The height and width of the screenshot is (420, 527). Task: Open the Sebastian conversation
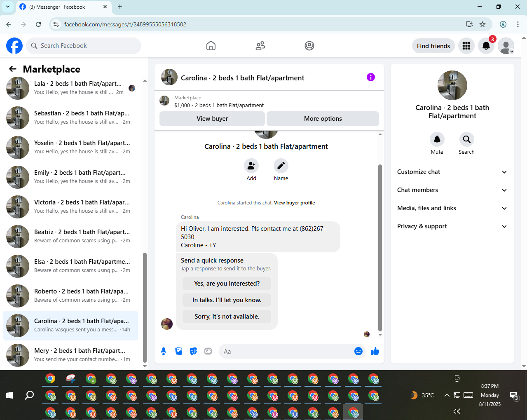click(x=70, y=118)
